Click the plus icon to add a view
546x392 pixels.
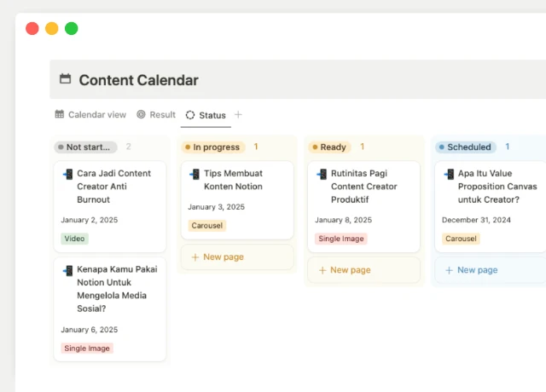click(238, 114)
